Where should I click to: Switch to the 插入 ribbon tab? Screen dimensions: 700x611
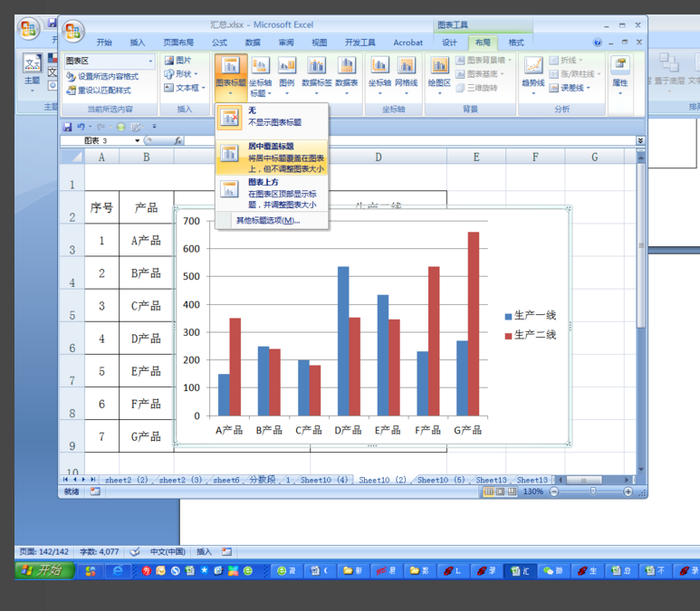tap(138, 43)
